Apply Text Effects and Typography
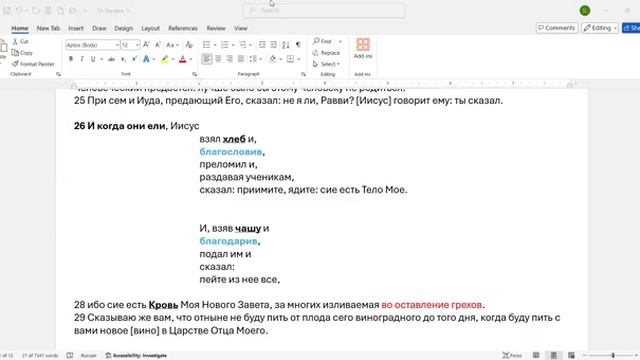Image resolution: width=640 pixels, height=360 pixels. click(x=146, y=59)
